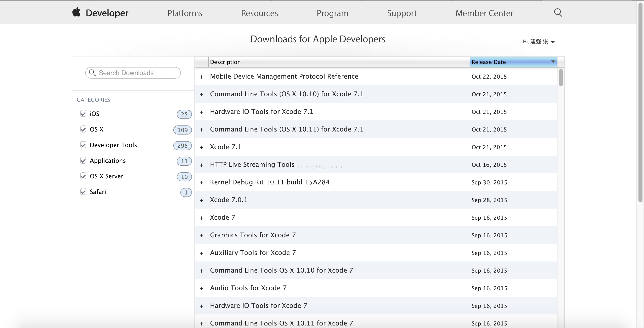Click the downloads list scrollbar thumb
Image resolution: width=644 pixels, height=328 pixels.
tap(561, 78)
